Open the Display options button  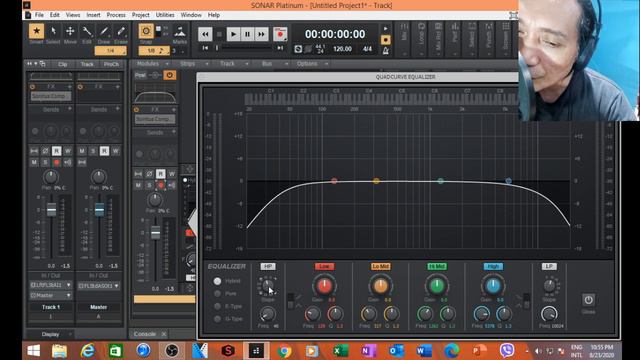[x=50, y=334]
